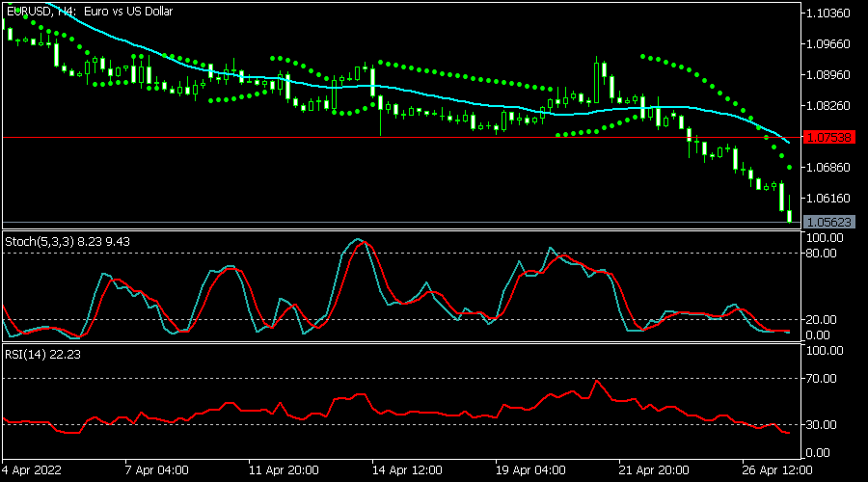Click the current price label 1.05623
868x482 pixels.
829,223
